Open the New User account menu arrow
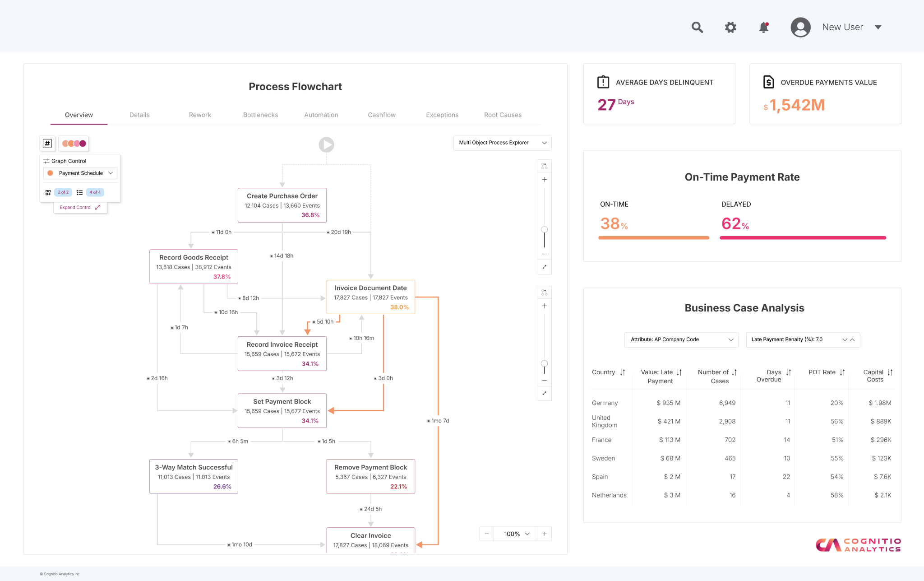This screenshot has width=924, height=581. (x=878, y=27)
